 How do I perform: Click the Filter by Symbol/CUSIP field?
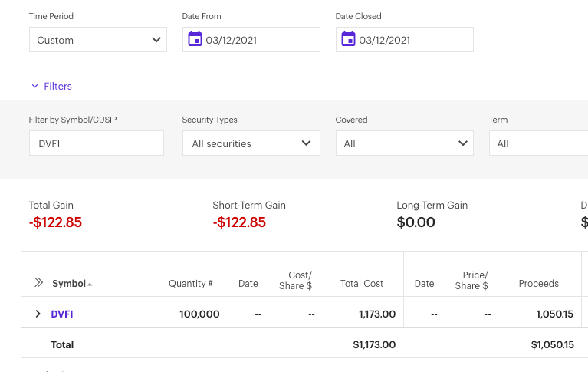pyautogui.click(x=96, y=143)
